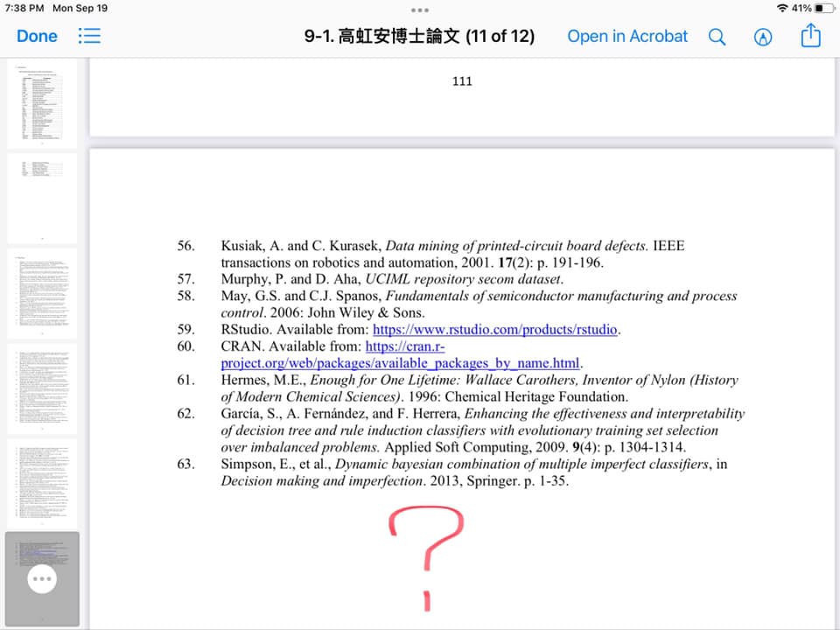Tap reference 56 Kusiak and Kurasek
Viewport: 840px width, 630px height.
(x=452, y=254)
